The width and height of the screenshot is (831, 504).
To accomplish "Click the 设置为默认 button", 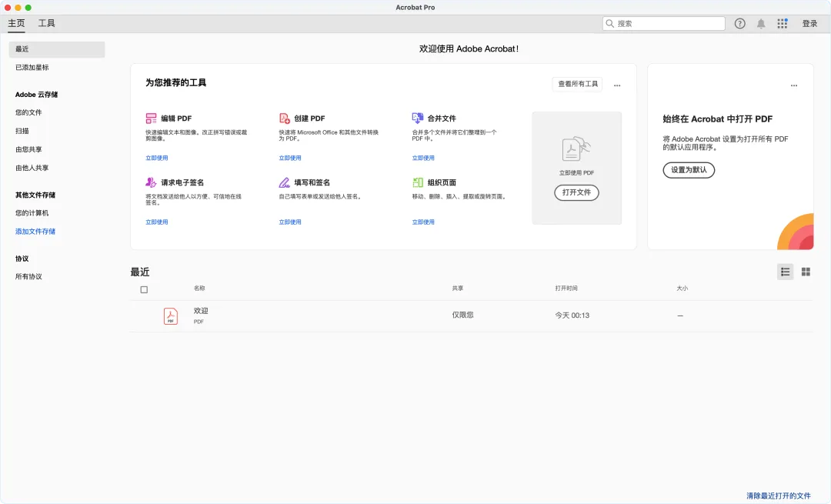I will click(689, 169).
